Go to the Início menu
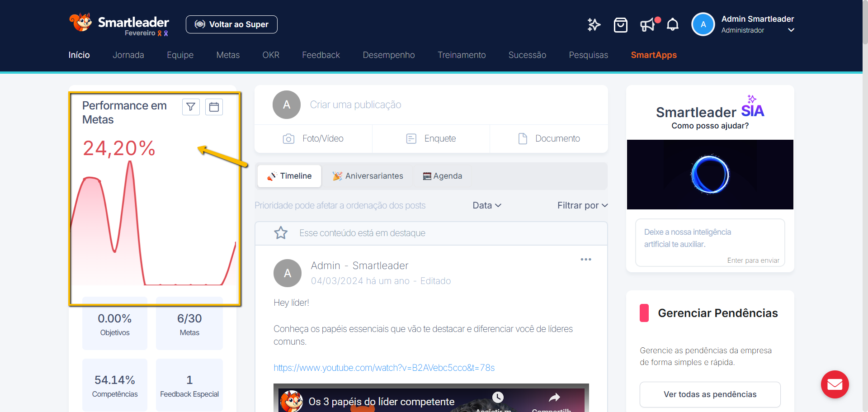Screen dimensions: 868x412 coord(79,55)
